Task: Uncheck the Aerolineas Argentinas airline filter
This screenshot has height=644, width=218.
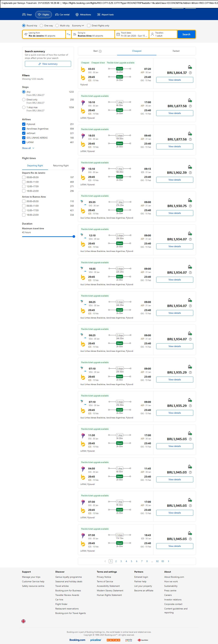Action: [x=24, y=129]
